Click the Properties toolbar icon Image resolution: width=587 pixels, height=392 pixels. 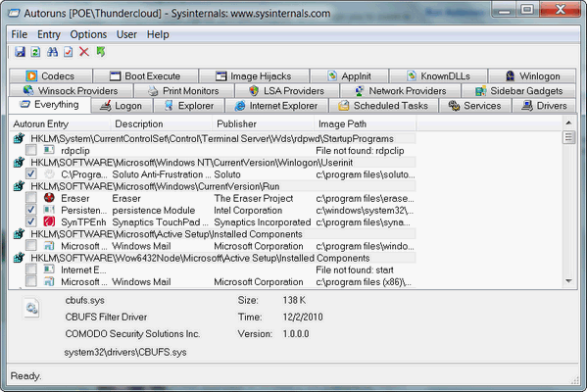point(69,52)
